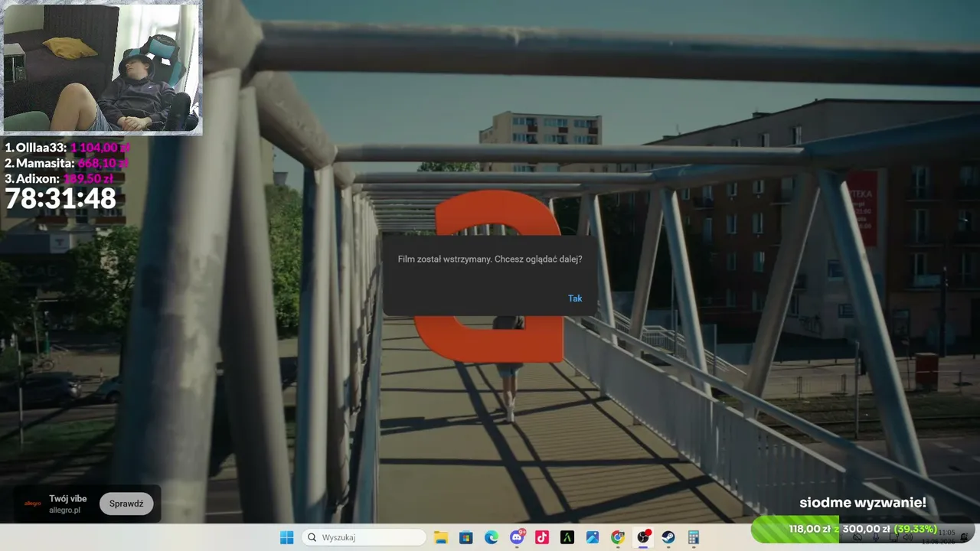Click the "Film został wstrzymany" dialog message
The height and width of the screenshot is (551, 980).
click(x=490, y=259)
